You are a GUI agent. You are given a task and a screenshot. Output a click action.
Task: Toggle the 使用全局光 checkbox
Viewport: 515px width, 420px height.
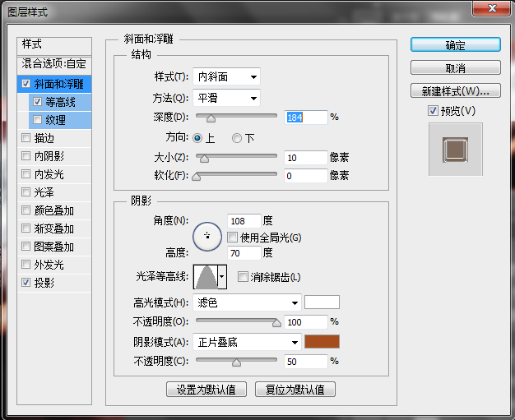pyautogui.click(x=233, y=238)
